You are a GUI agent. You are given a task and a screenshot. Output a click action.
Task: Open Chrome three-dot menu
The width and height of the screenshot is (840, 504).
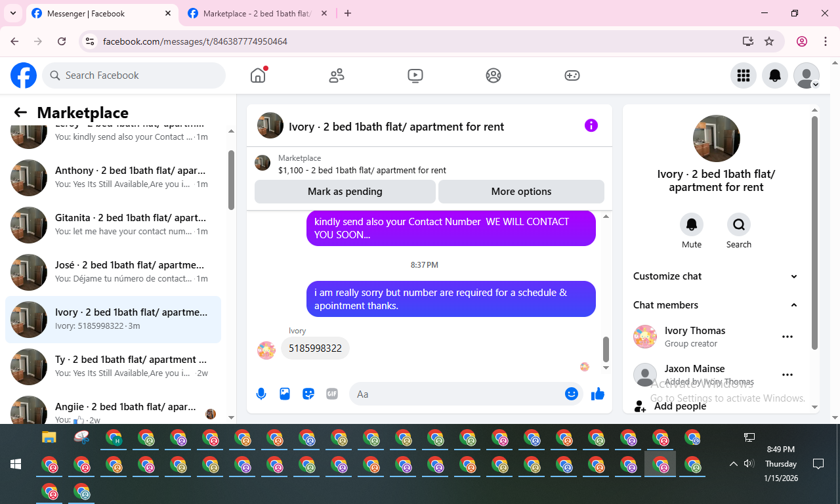pos(826,41)
